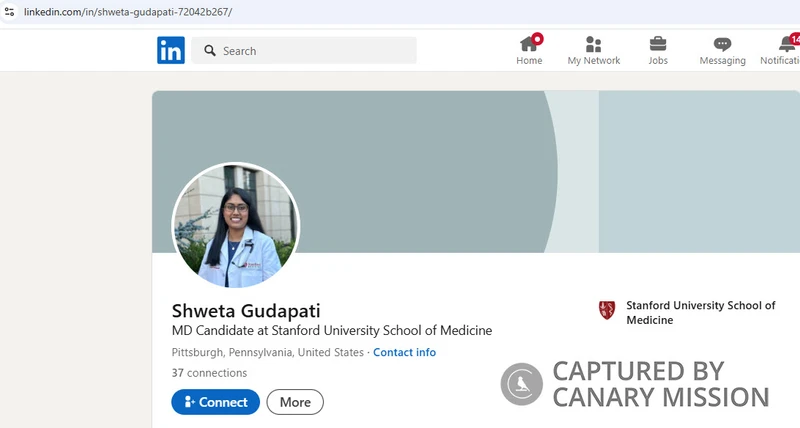Click the Stanford shield logo
Image resolution: width=800 pixels, height=428 pixels.
(x=607, y=310)
